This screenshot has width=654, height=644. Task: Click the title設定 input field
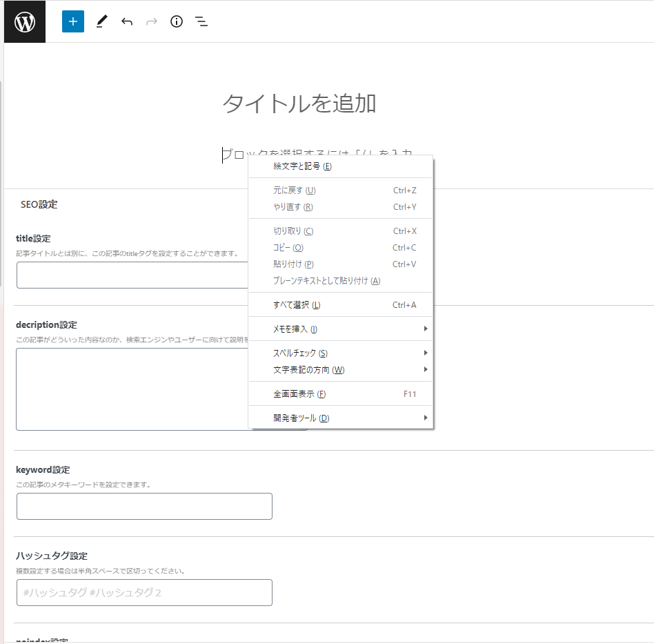(x=132, y=275)
